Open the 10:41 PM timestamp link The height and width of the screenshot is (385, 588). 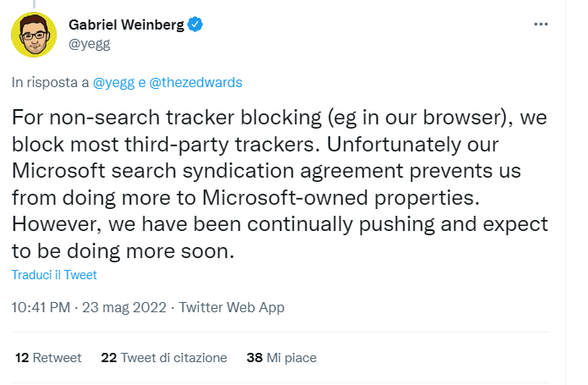[40, 308]
